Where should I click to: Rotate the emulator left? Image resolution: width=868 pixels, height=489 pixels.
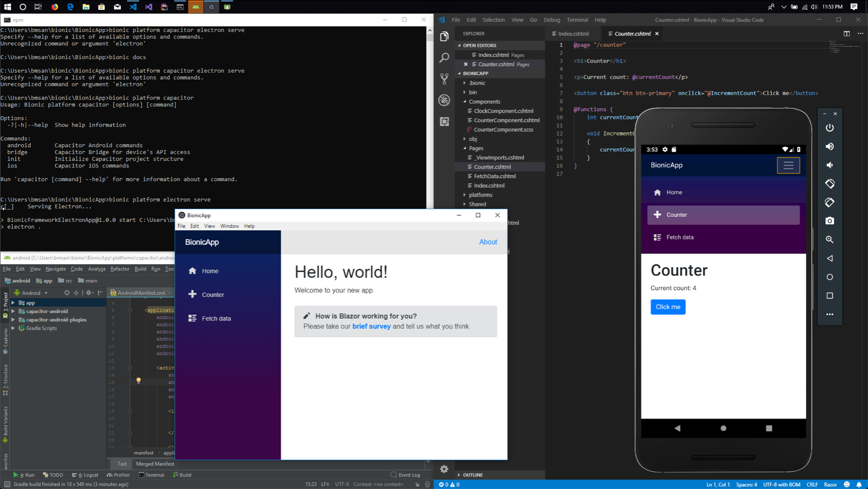pyautogui.click(x=830, y=184)
